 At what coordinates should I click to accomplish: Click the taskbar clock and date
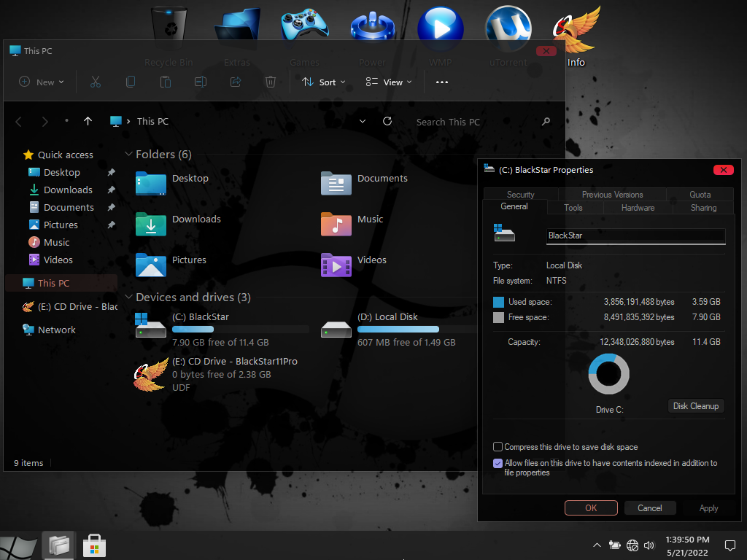pyautogui.click(x=687, y=545)
